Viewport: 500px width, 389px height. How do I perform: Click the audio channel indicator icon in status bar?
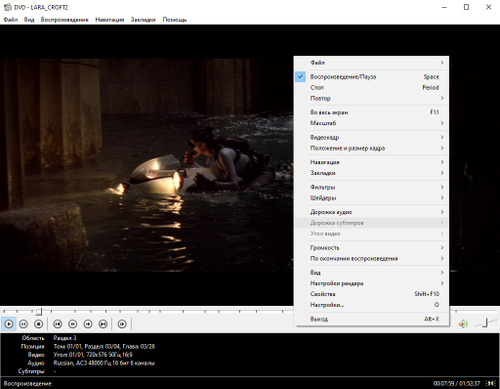tap(491, 383)
